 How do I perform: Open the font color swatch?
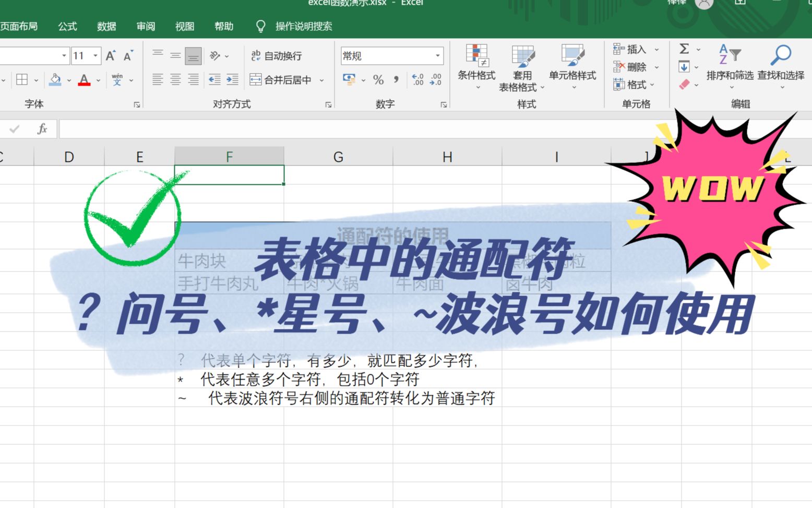pyautogui.click(x=83, y=79)
